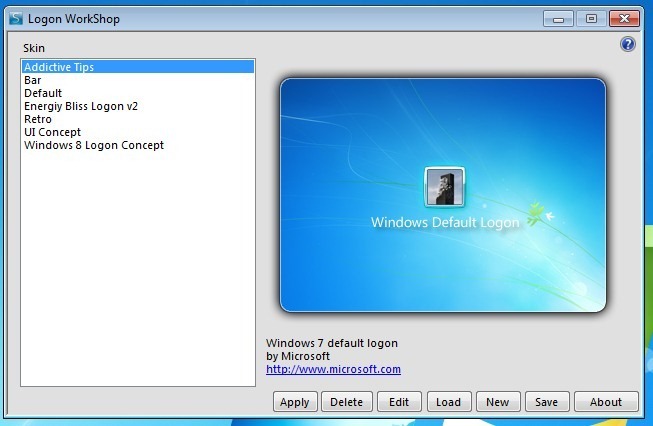Click the 'Skin' label above list
The image size is (653, 426).
coord(34,48)
